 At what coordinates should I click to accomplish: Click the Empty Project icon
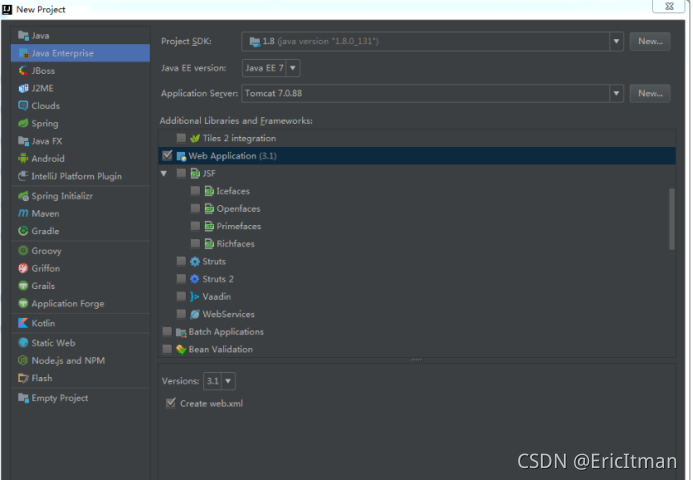23,398
